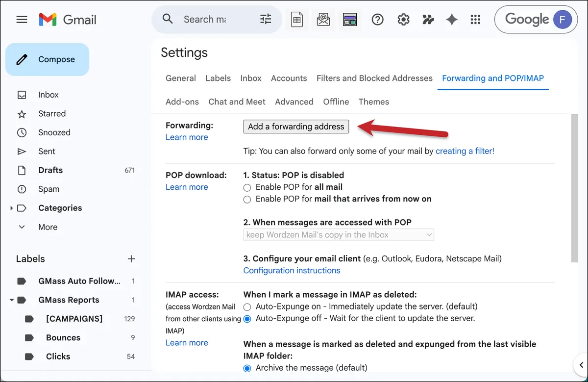Open the Inbox folder
Viewport: 588px width, 382px height.
[x=49, y=95]
